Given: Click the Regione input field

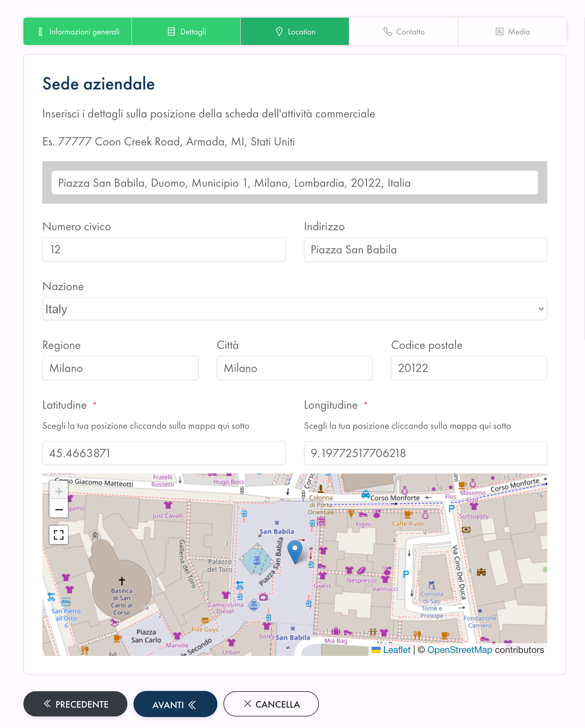Looking at the screenshot, I should [120, 368].
